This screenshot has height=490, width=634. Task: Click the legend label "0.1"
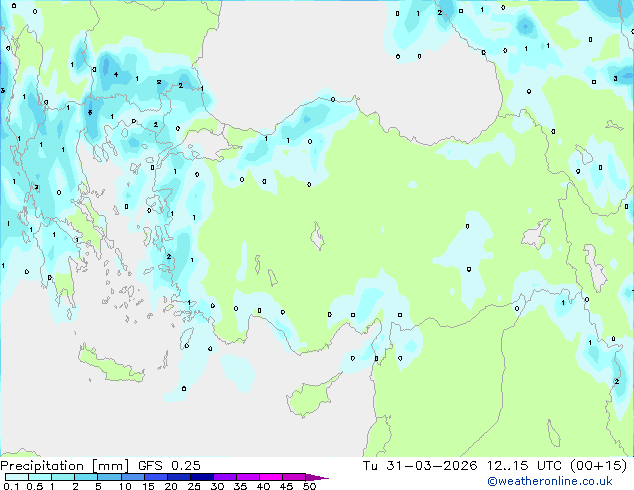(x=11, y=486)
